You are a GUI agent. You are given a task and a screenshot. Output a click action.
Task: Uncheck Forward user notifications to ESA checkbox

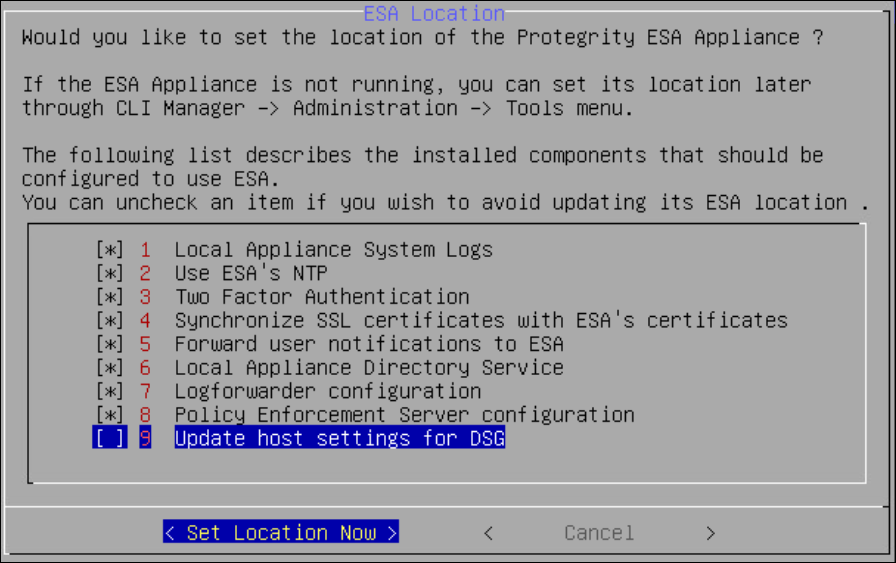(110, 344)
